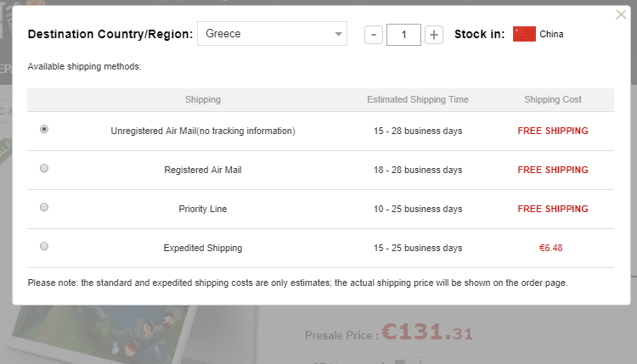The image size is (637, 364).
Task: Click the dropdown arrow next to Greece
Action: point(339,35)
